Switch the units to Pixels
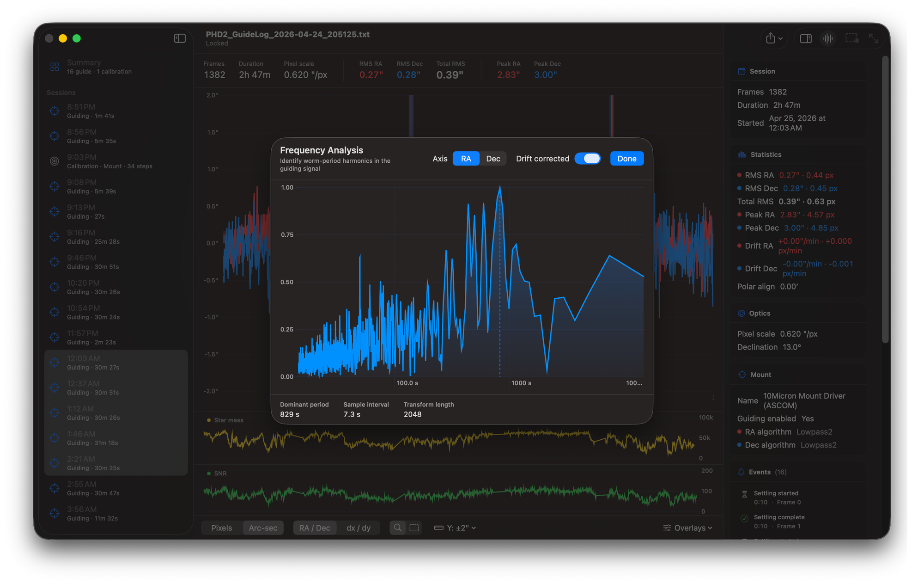 (x=222, y=528)
